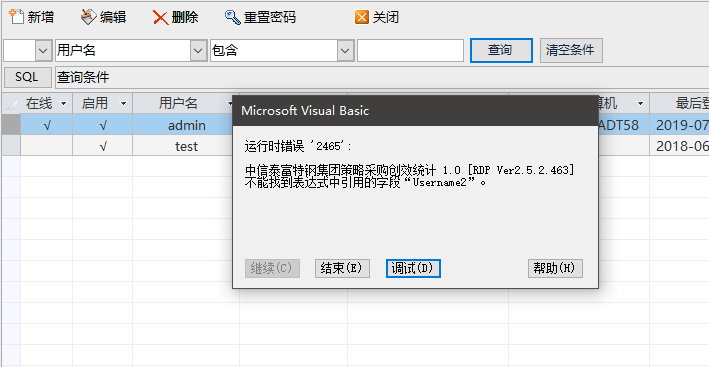Click the SQL button
Viewport: 709px width, 367px height.
click(x=27, y=77)
